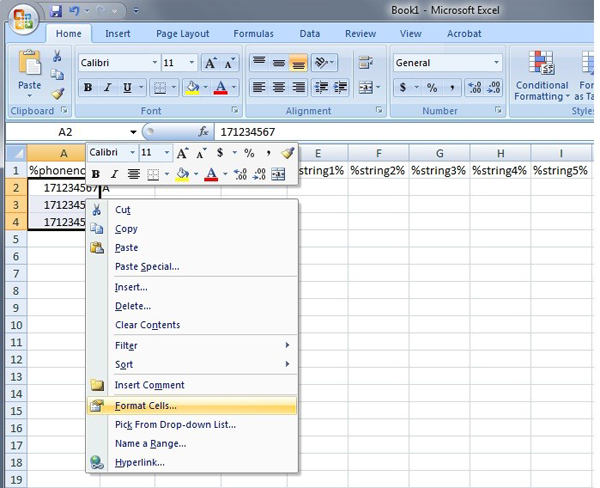
Task: Open the Data ribbon tab
Action: pos(310,34)
